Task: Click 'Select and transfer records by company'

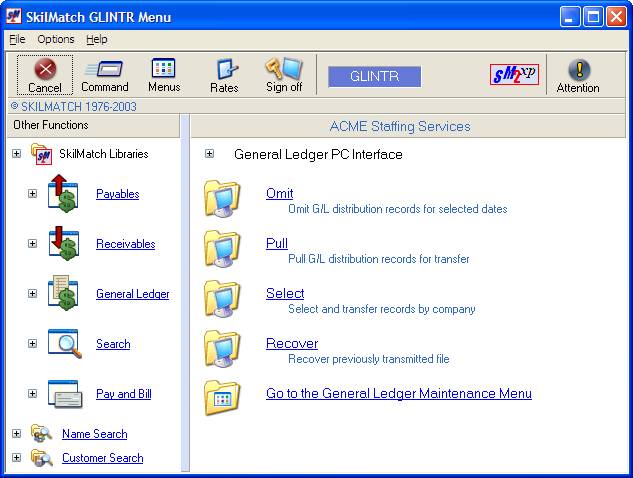Action: pos(381,309)
